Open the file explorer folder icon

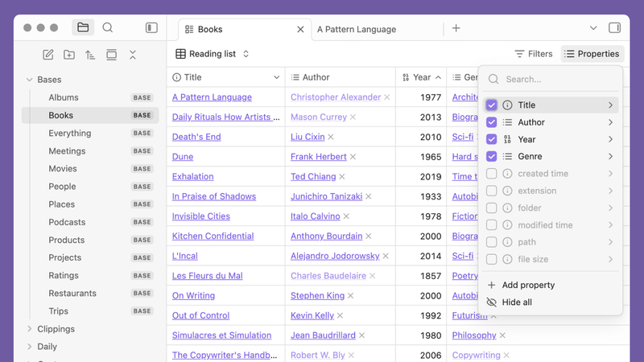[83, 27]
